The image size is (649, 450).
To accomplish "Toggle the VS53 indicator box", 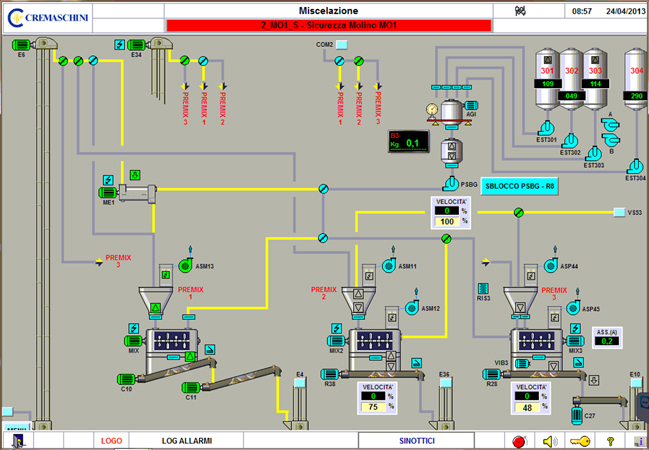I will click(618, 212).
